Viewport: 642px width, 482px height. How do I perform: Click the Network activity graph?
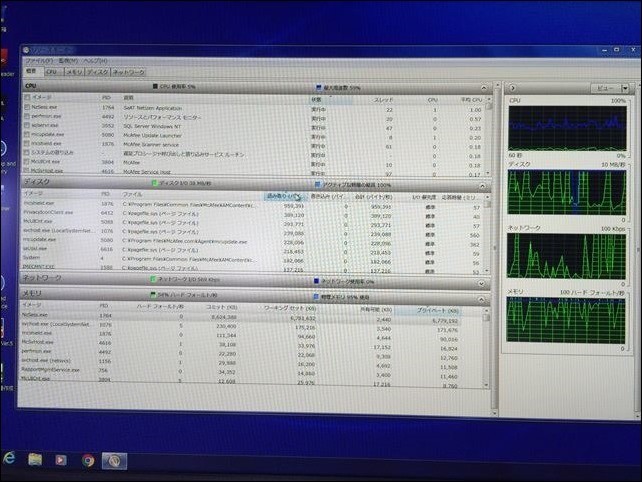pyautogui.click(x=566, y=256)
